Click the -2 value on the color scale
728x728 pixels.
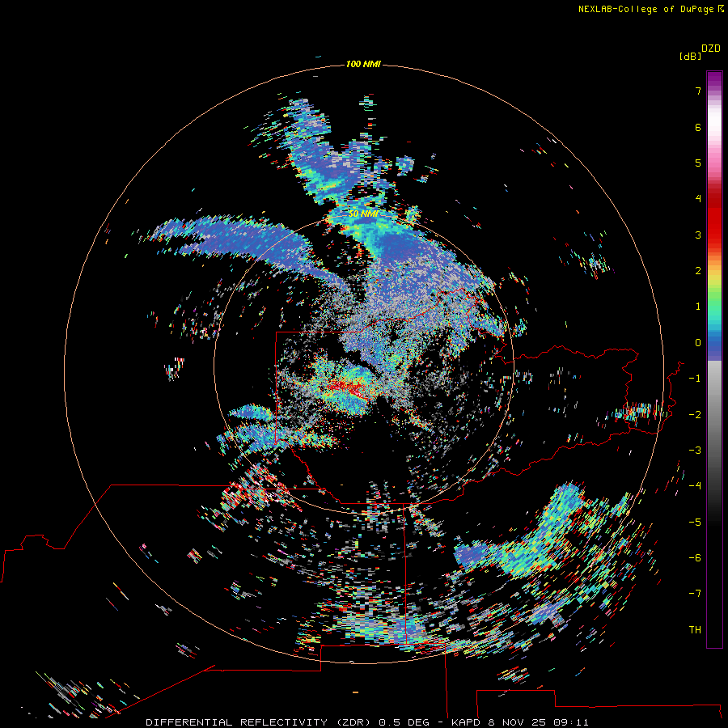click(695, 414)
